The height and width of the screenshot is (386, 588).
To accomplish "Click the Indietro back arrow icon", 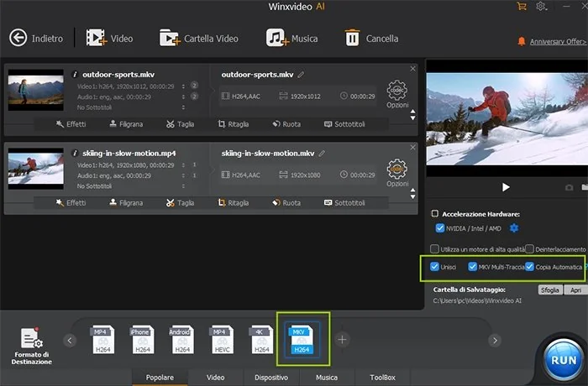I will (x=18, y=38).
